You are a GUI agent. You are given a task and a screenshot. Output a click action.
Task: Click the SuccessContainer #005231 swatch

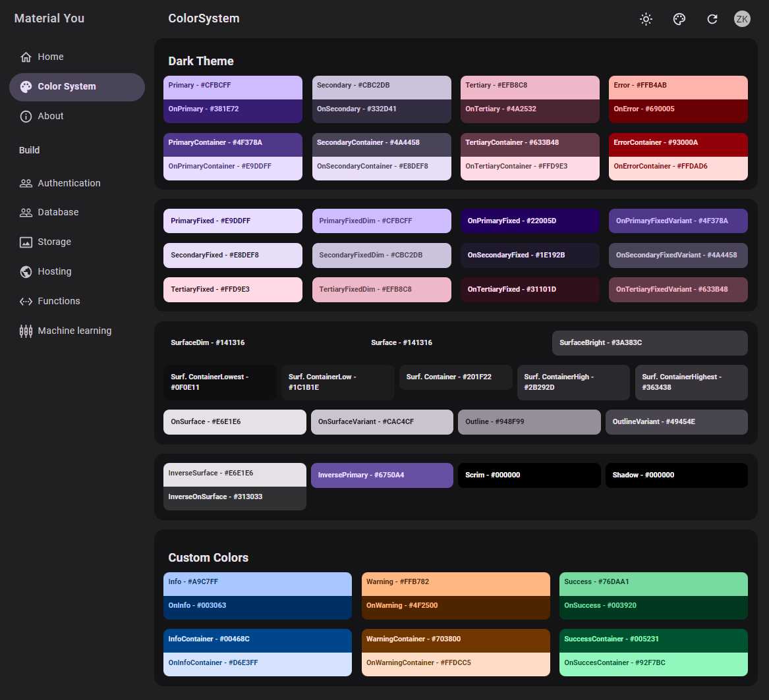coord(653,641)
